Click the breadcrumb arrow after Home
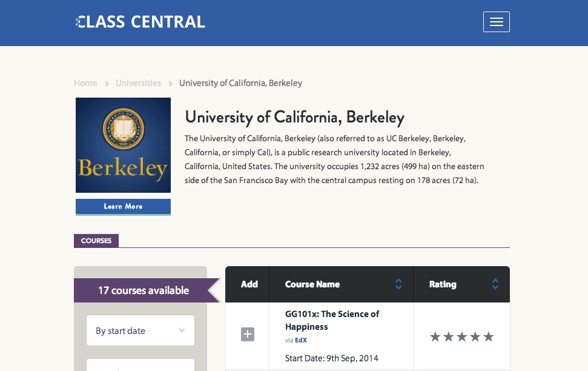Image resolution: width=588 pixels, height=371 pixels. pos(106,83)
